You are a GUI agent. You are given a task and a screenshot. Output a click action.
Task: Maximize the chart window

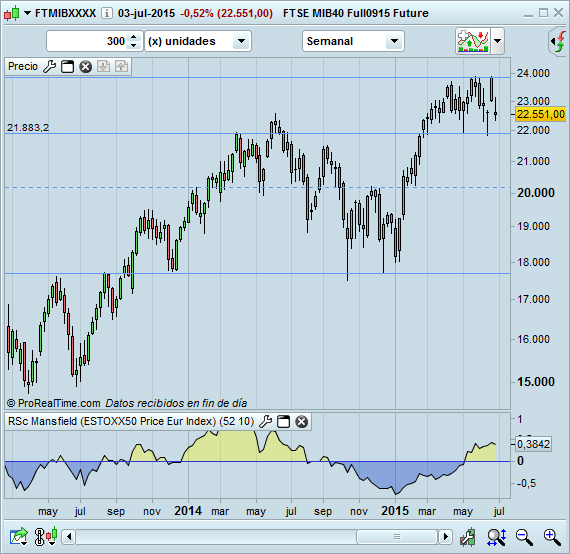coord(543,13)
